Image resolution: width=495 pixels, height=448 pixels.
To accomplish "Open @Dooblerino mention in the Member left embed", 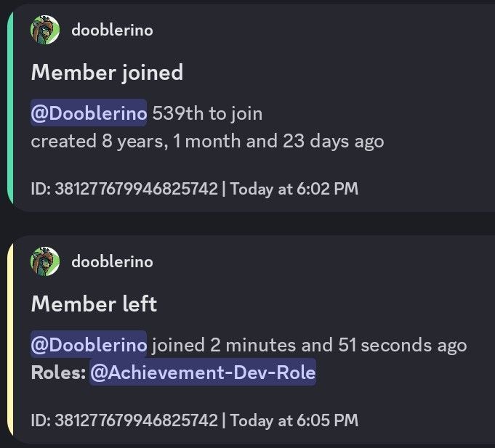I will [x=89, y=344].
